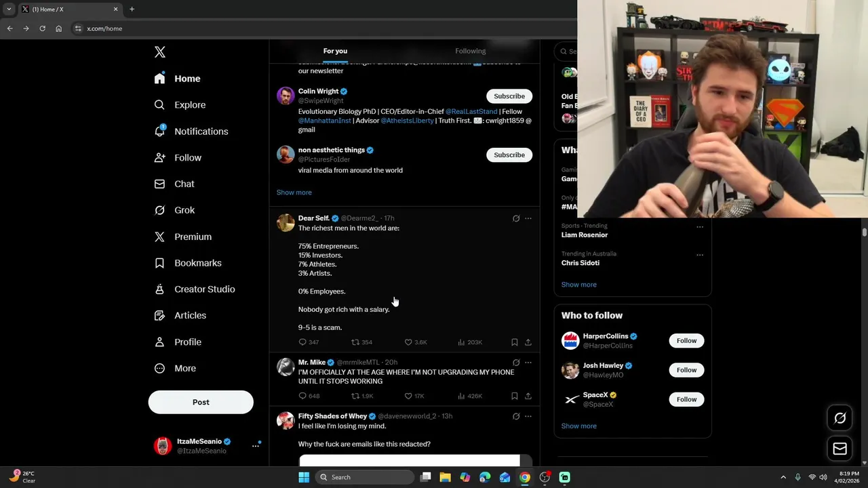Open Articles in the sidebar
Viewport: 868px width, 488px height.
[180, 315]
